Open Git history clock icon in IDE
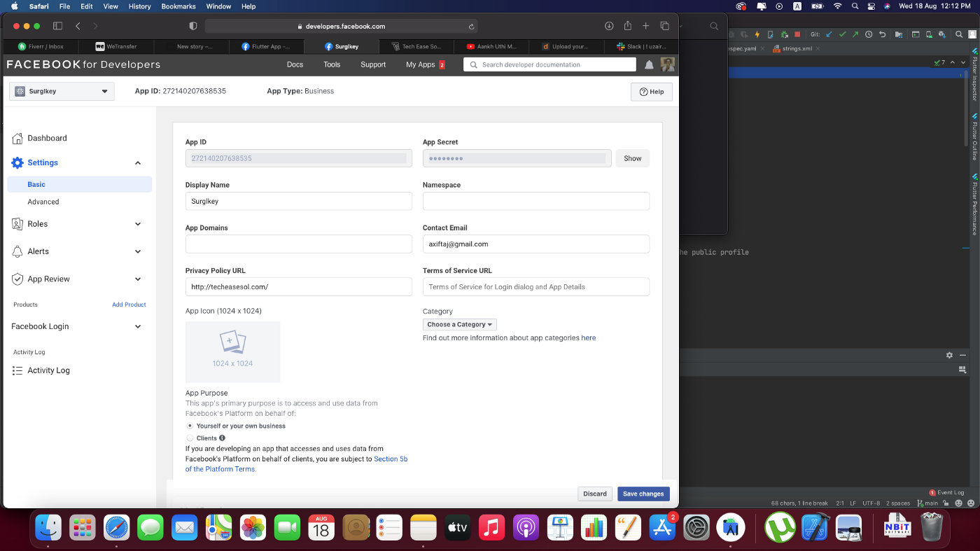Screen dimensions: 980x551 pos(869,34)
